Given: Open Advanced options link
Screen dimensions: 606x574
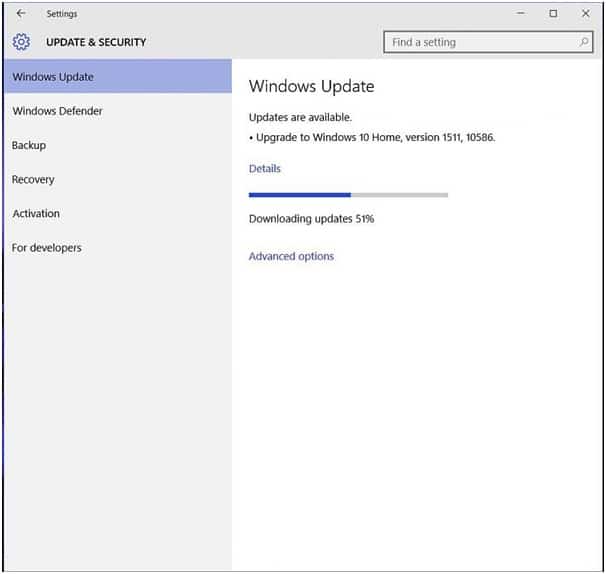Looking at the screenshot, I should pos(291,256).
